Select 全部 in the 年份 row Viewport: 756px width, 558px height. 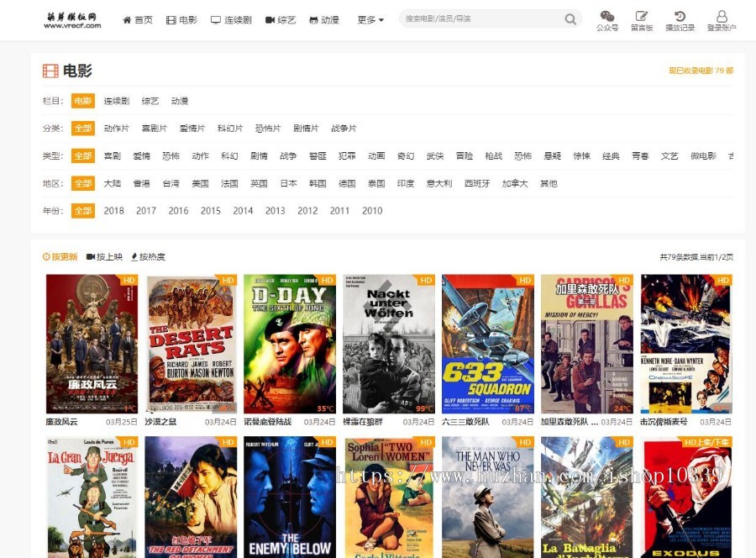point(83,211)
